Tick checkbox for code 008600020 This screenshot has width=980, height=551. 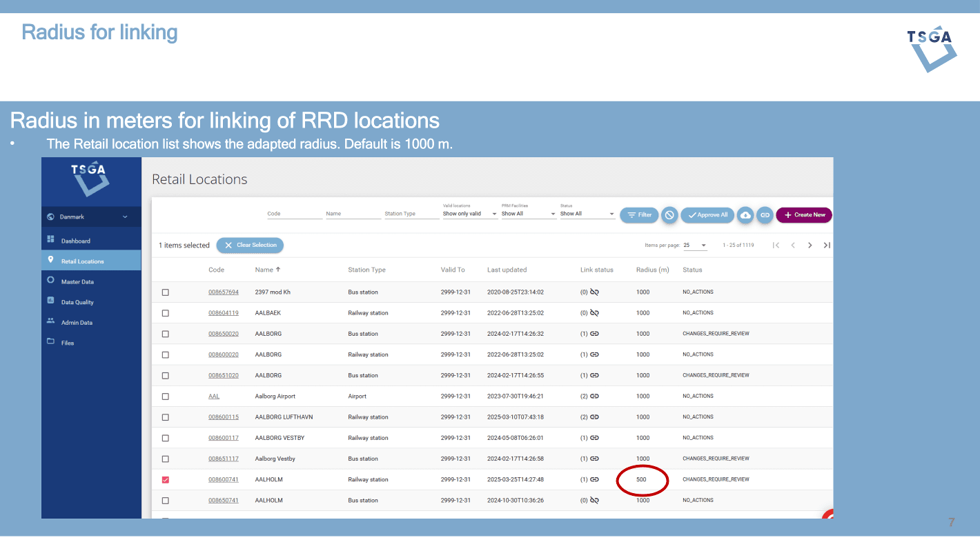point(165,355)
